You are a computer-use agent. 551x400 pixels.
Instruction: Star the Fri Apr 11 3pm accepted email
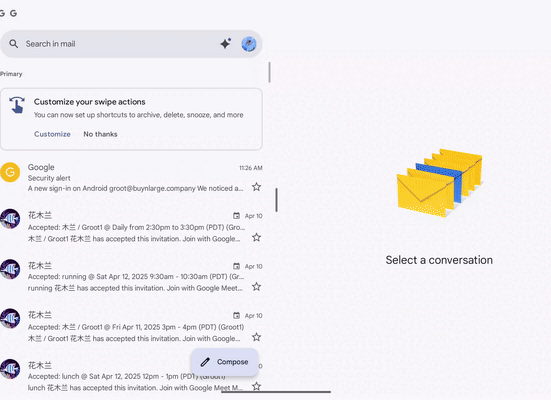coord(257,337)
